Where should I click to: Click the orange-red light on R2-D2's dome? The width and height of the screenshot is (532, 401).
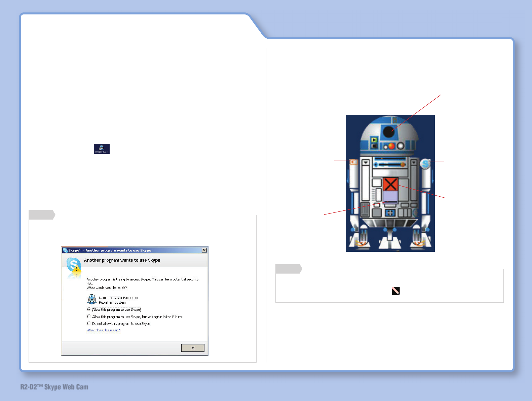coord(391,146)
